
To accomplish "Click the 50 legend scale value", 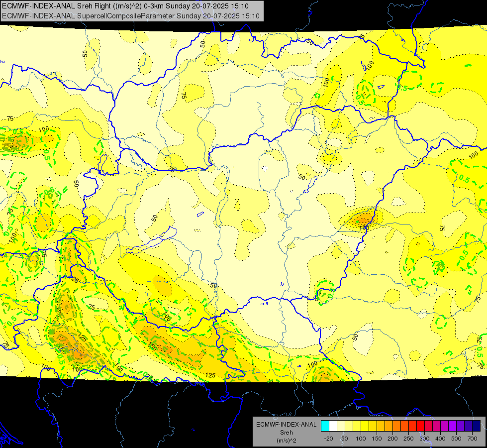I will pyautogui.click(x=345, y=439).
